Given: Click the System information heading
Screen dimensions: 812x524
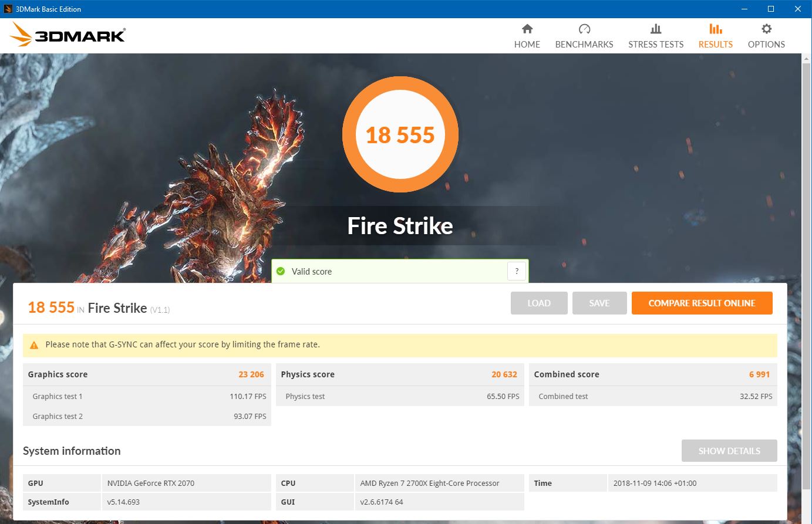Looking at the screenshot, I should coord(72,451).
